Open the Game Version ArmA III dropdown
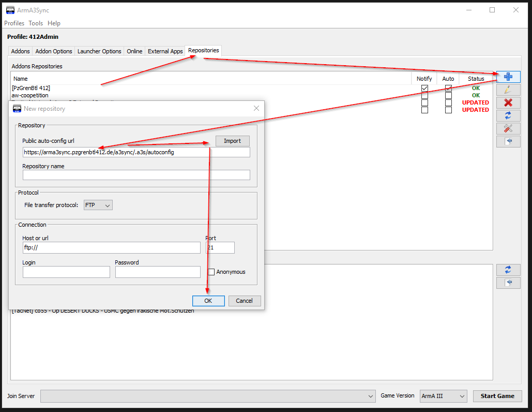The height and width of the screenshot is (412, 532). click(443, 396)
